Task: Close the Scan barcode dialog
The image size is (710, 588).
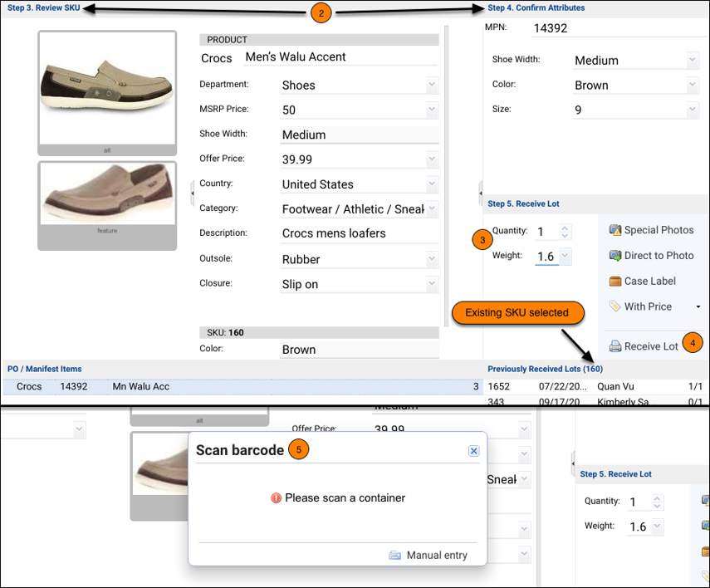Action: coord(473,451)
